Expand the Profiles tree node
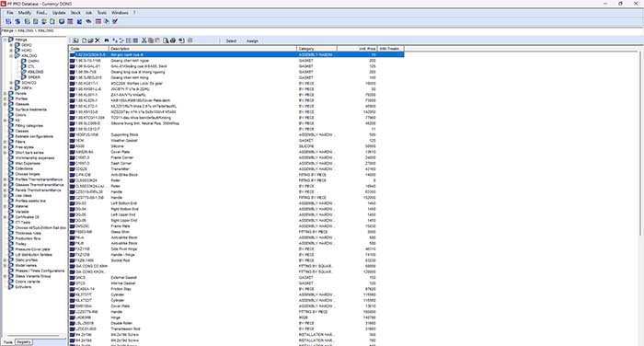 click(x=5, y=98)
